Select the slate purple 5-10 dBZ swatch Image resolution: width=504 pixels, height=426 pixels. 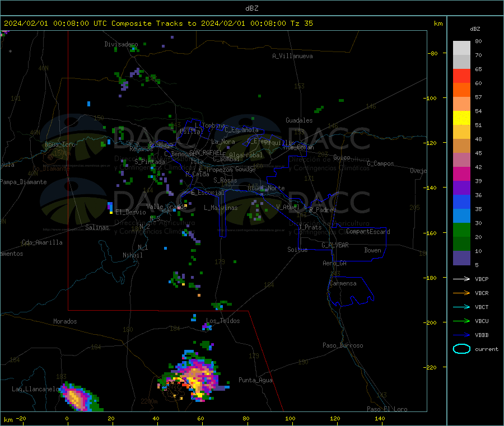[x=461, y=258]
